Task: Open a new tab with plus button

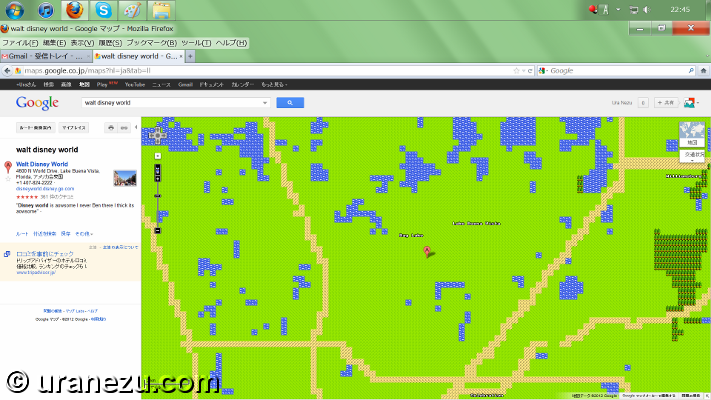Action: pos(190,56)
